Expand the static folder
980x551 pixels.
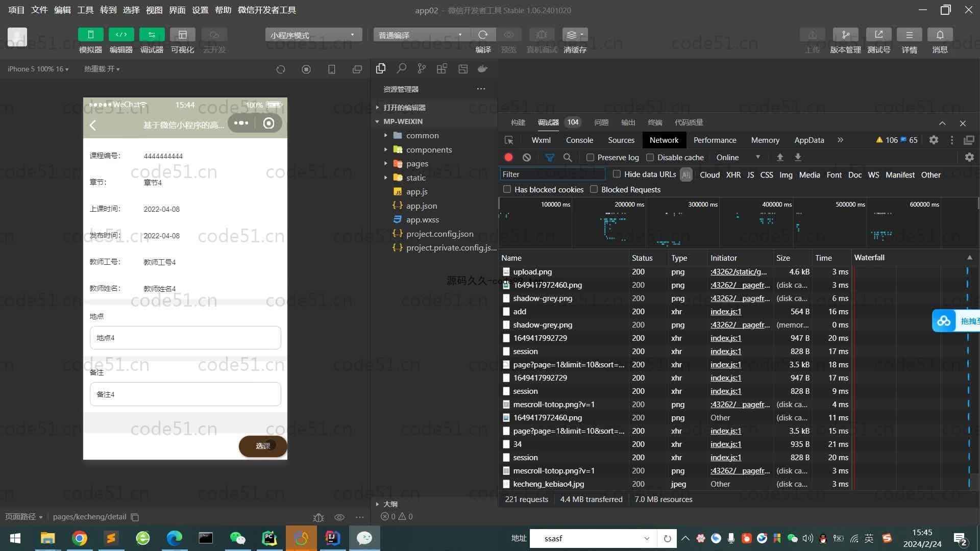[415, 178]
